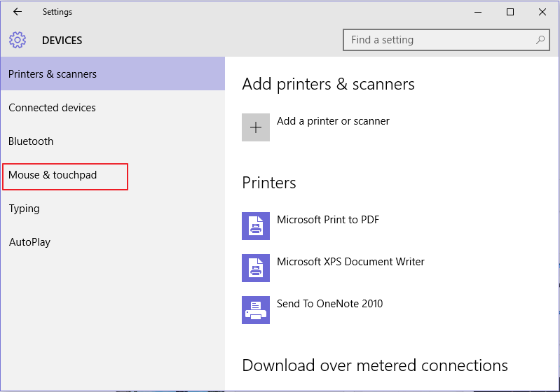560x392 pixels.
Task: Open the AutoPlay settings
Action: pos(29,242)
